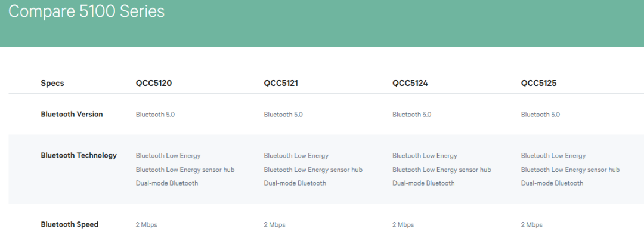Click Bluetooth Low Energy sensor hub under QCC5120

pyautogui.click(x=185, y=170)
